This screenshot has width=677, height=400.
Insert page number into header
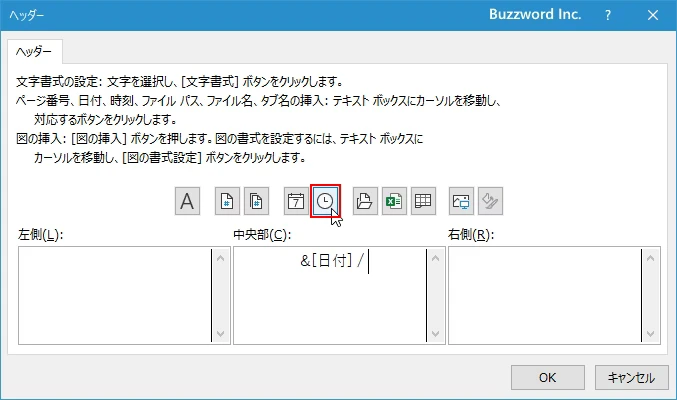point(227,201)
